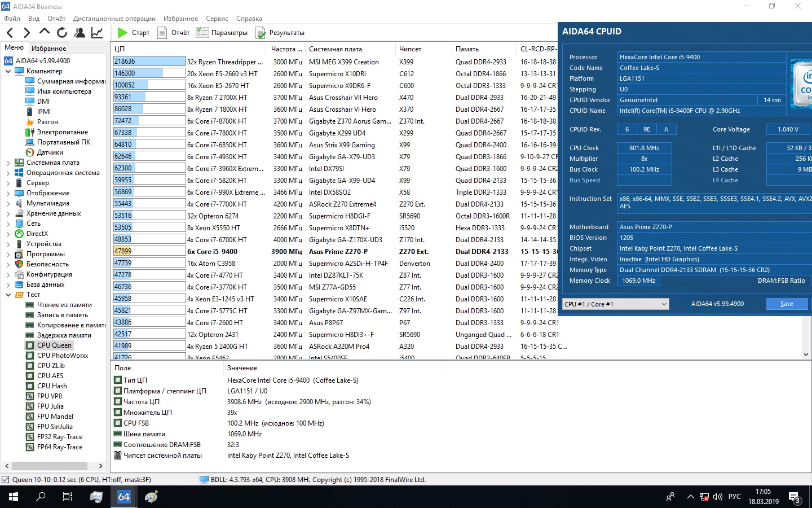Select the FP32 Ray-Trace benchmark
The width and height of the screenshot is (812, 508).
click(54, 437)
